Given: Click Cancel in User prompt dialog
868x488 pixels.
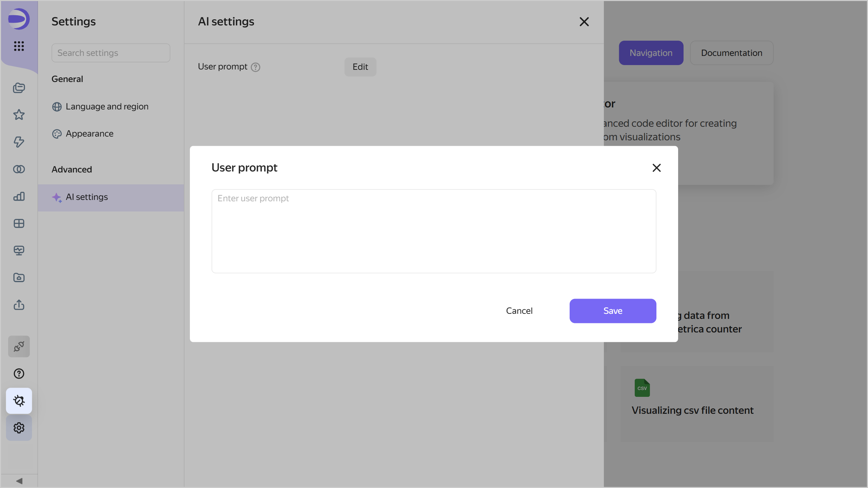Looking at the screenshot, I should pyautogui.click(x=519, y=311).
